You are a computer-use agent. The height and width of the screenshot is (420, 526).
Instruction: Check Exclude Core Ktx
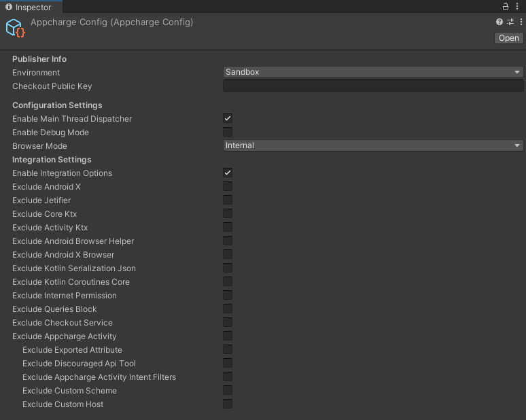pos(228,213)
